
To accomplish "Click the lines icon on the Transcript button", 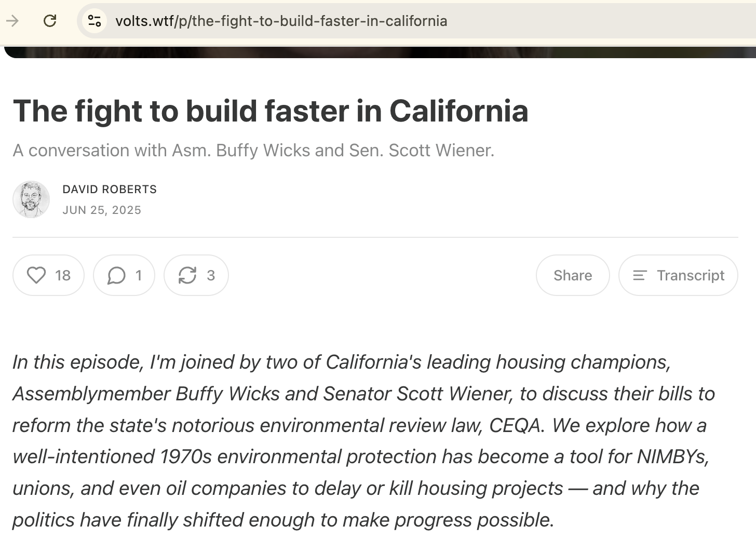I will pyautogui.click(x=640, y=275).
